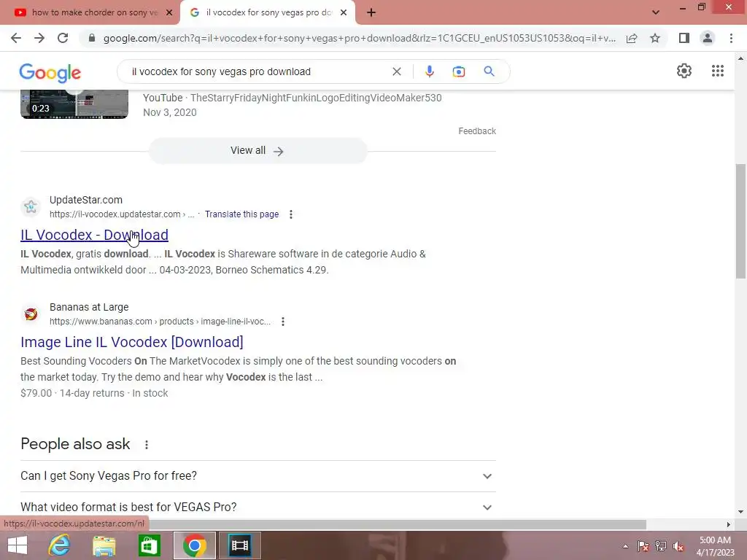Open the Action Center flag in the tray
The width and height of the screenshot is (747, 560).
click(x=643, y=546)
